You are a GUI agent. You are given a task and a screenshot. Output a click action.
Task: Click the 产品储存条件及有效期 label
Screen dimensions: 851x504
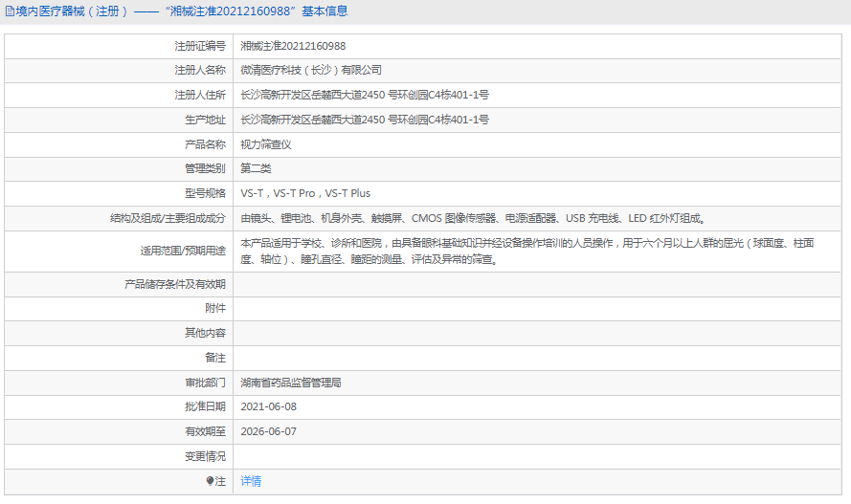click(x=175, y=285)
